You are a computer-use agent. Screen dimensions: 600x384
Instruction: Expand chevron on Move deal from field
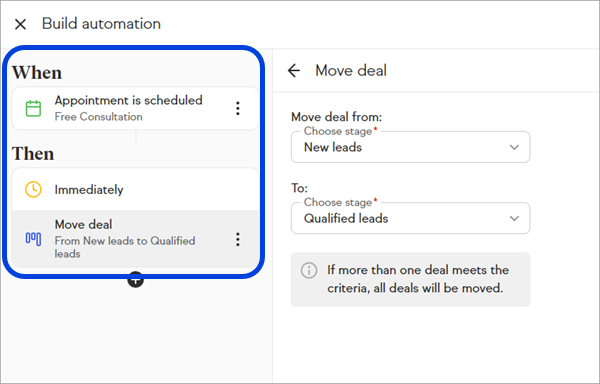(x=514, y=147)
